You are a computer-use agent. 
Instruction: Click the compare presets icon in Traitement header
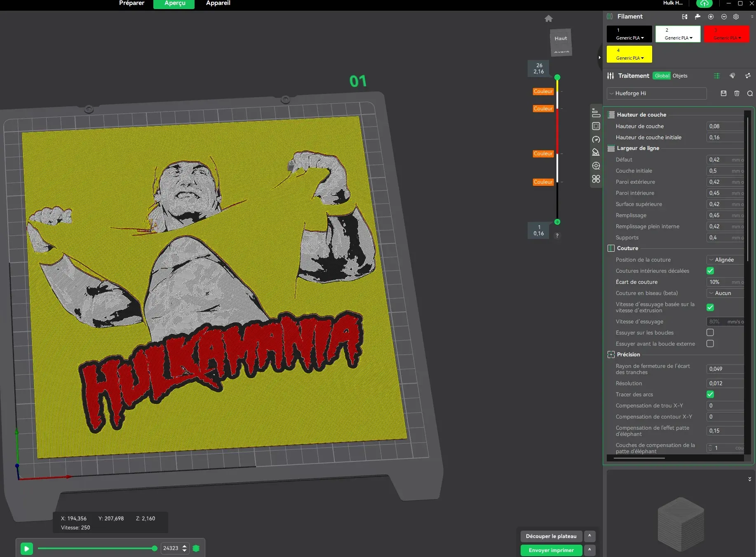733,76
